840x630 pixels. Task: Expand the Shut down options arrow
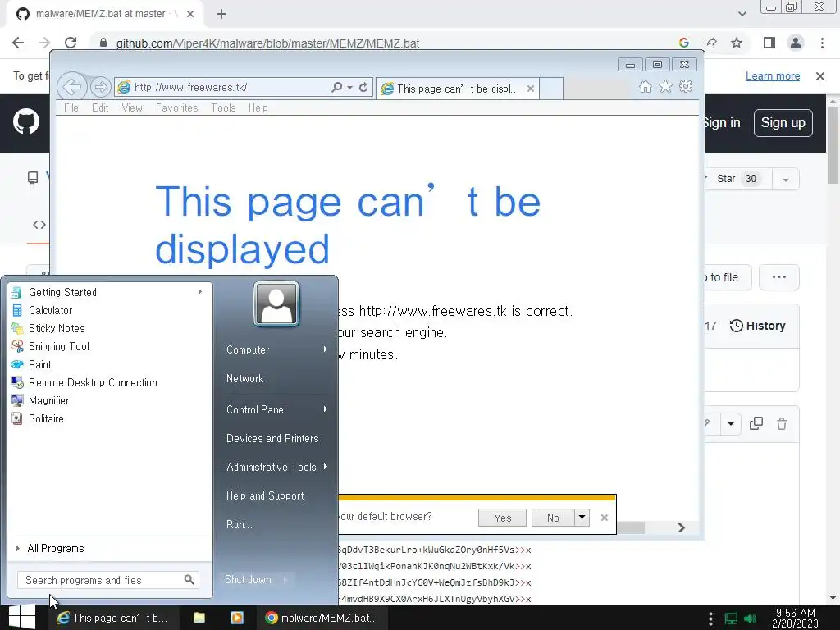(x=285, y=579)
